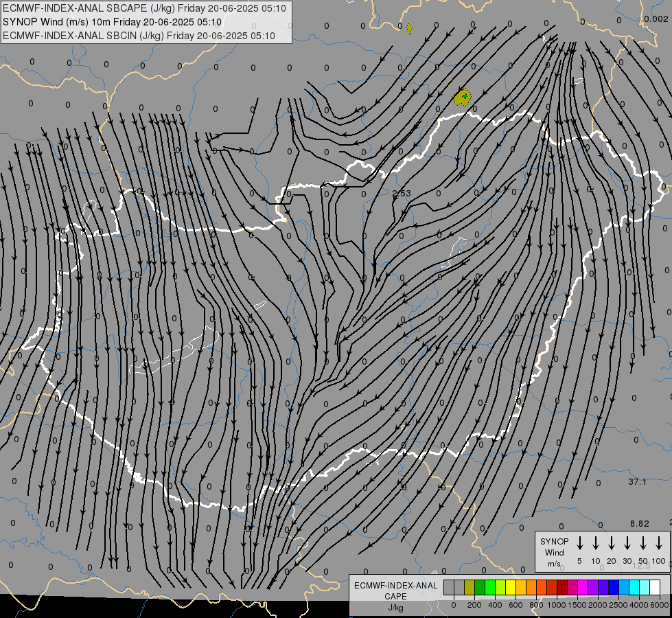Click the 'ECMWF-INDEX-ANAL' label in the CAPE legend
Screen dimensions: 672x618
tap(395, 586)
